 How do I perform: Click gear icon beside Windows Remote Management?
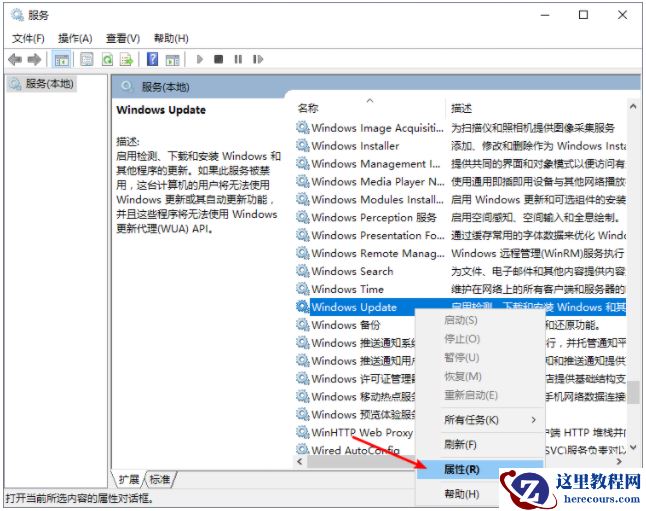coord(303,253)
